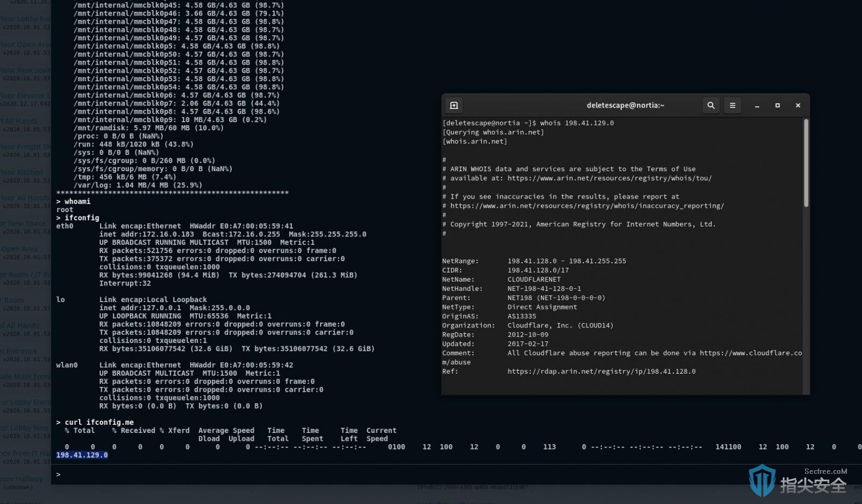Click the /tmp usage line

[125, 177]
